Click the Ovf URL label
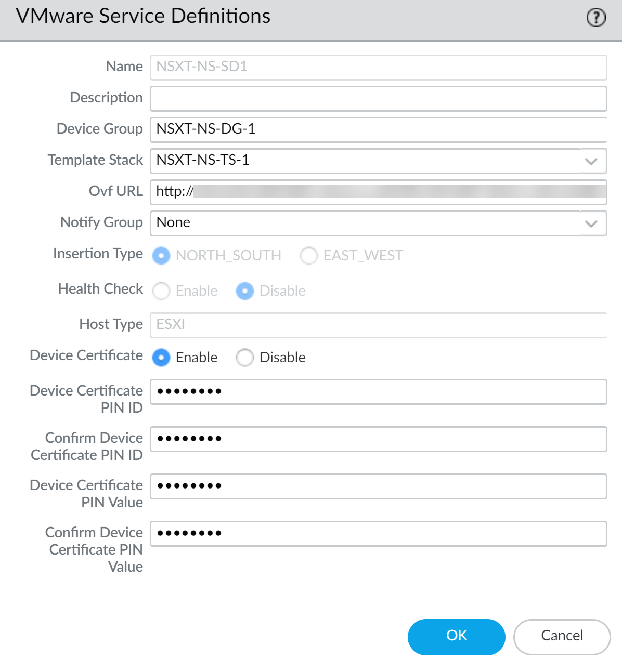 pyautogui.click(x=115, y=191)
